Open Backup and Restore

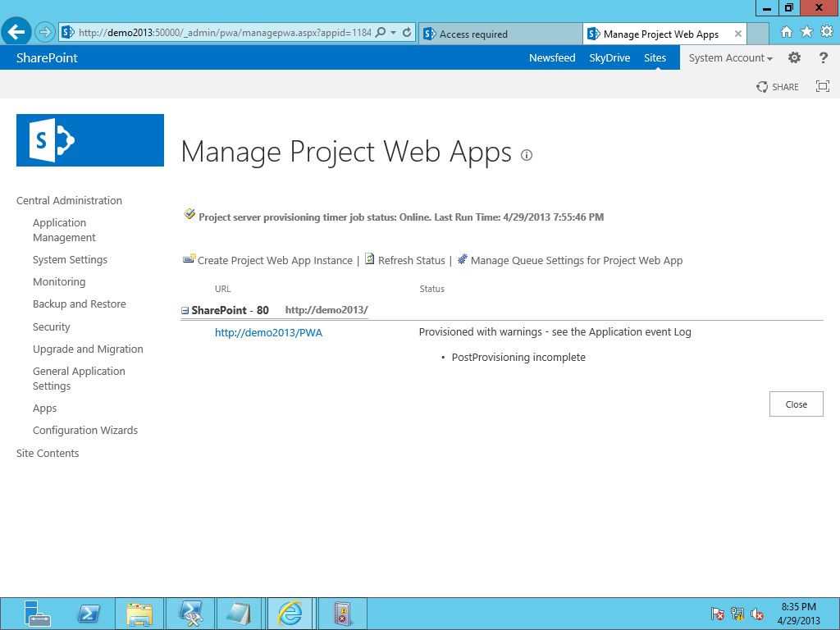80,304
